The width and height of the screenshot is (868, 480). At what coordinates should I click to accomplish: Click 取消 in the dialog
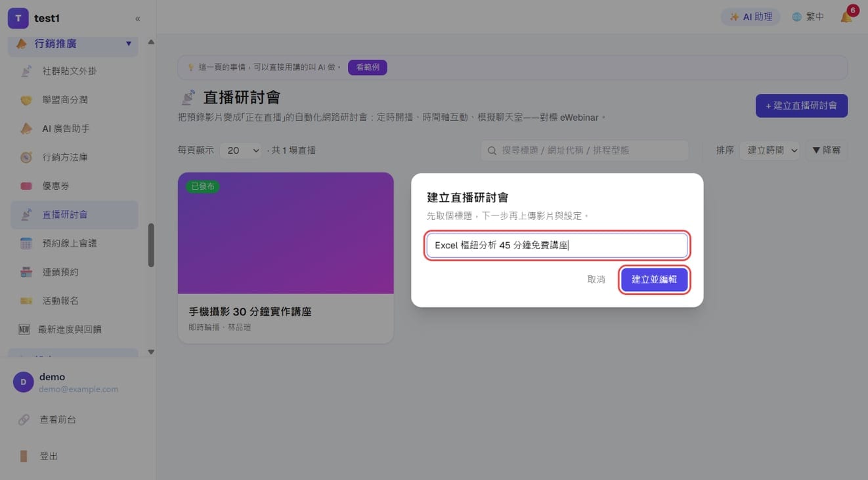596,280
